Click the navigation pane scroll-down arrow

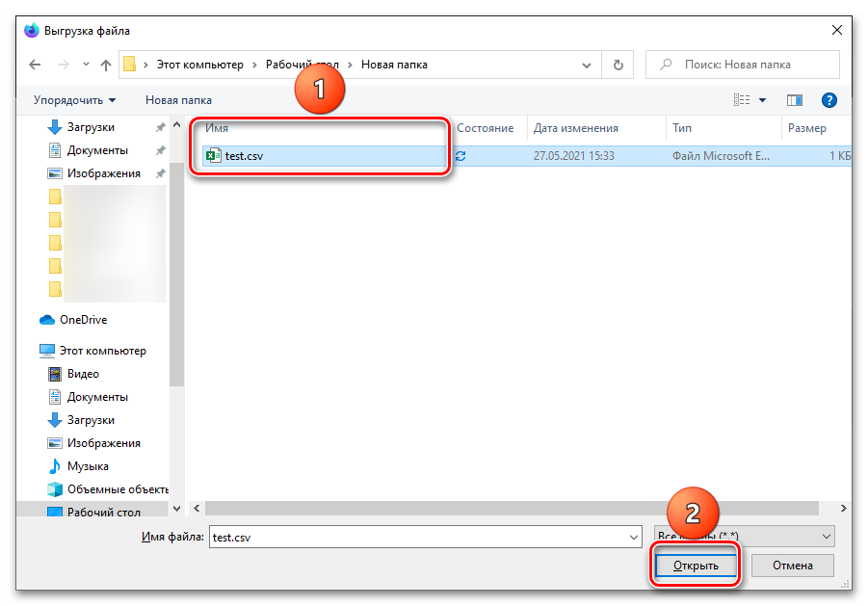176,508
